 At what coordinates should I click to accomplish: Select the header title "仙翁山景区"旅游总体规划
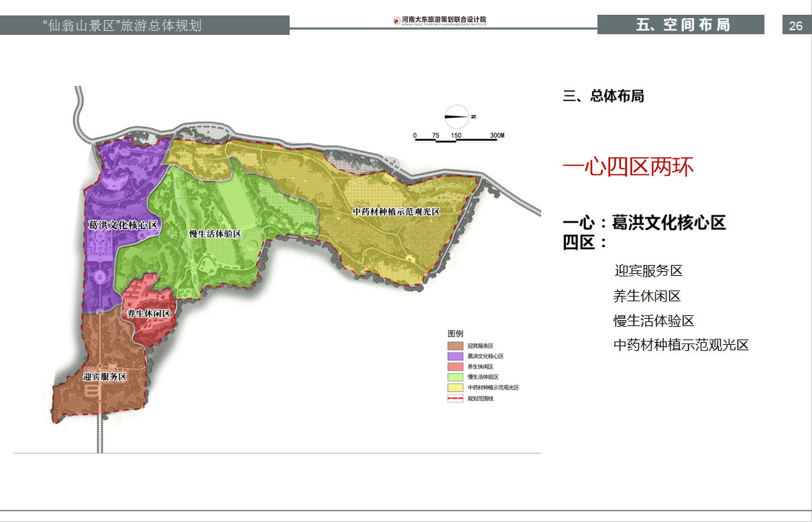121,26
